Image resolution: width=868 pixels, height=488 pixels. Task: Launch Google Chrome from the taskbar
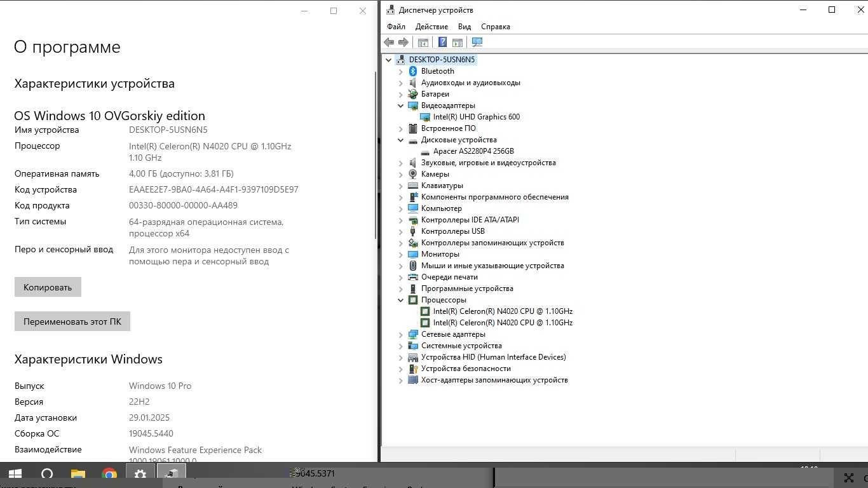pos(109,475)
